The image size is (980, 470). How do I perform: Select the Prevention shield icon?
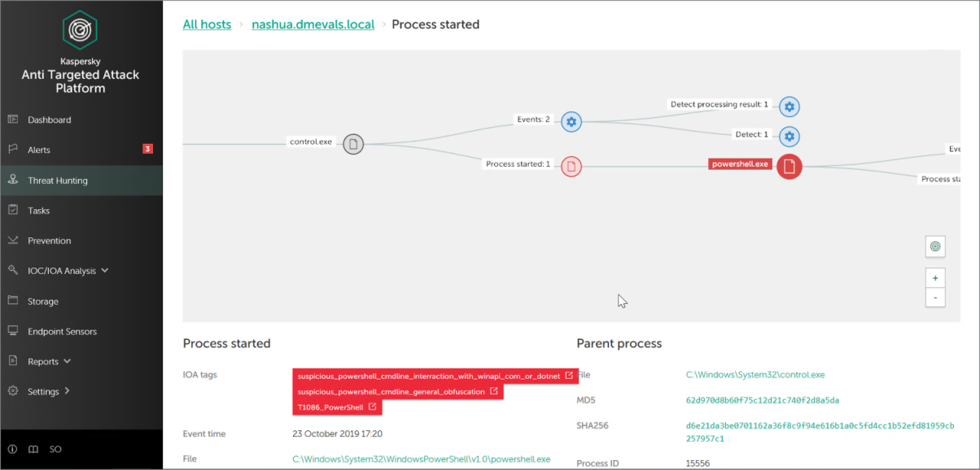14,240
